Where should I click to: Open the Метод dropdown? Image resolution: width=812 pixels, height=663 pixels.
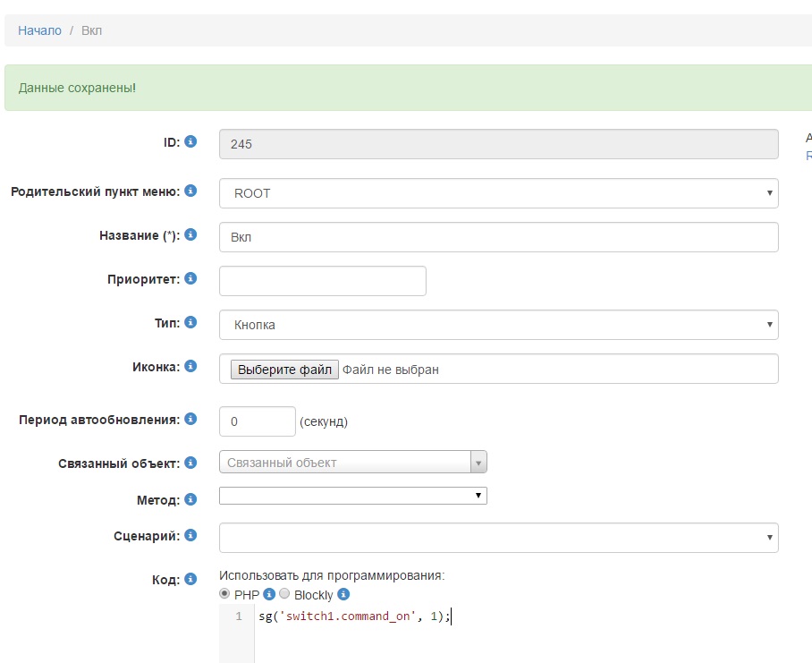click(x=352, y=496)
